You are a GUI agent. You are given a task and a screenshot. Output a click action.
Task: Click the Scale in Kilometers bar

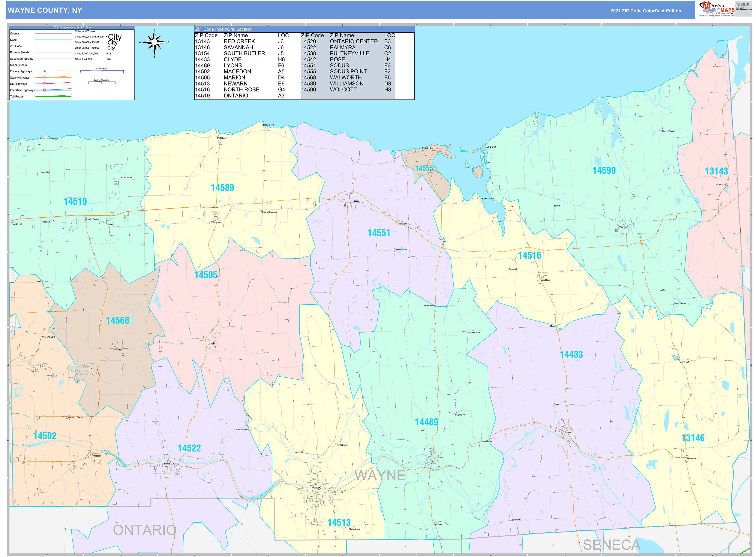(x=102, y=82)
